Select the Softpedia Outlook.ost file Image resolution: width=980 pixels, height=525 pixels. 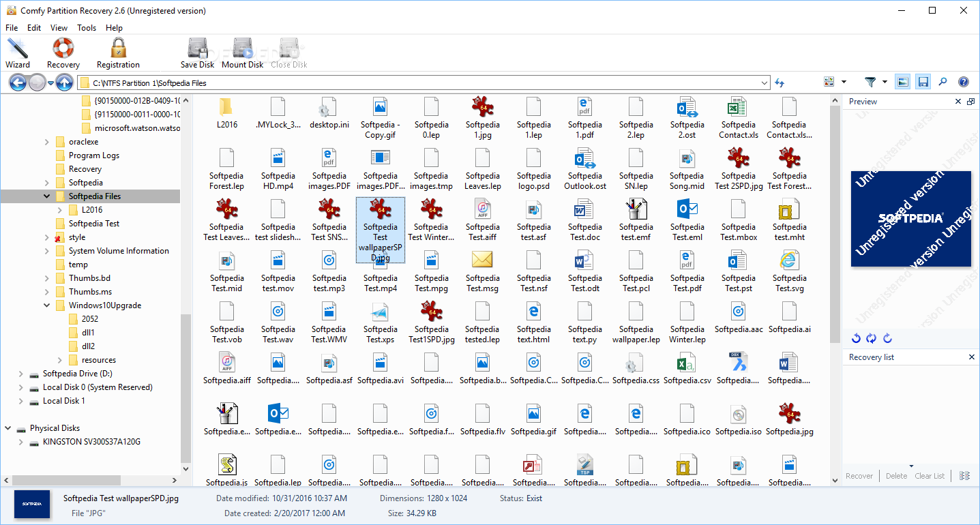585,169
